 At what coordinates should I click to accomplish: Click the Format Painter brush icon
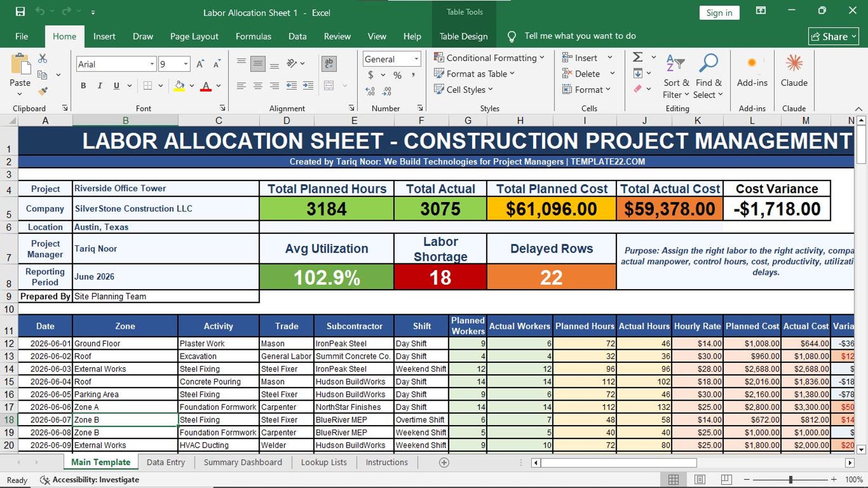(43, 91)
